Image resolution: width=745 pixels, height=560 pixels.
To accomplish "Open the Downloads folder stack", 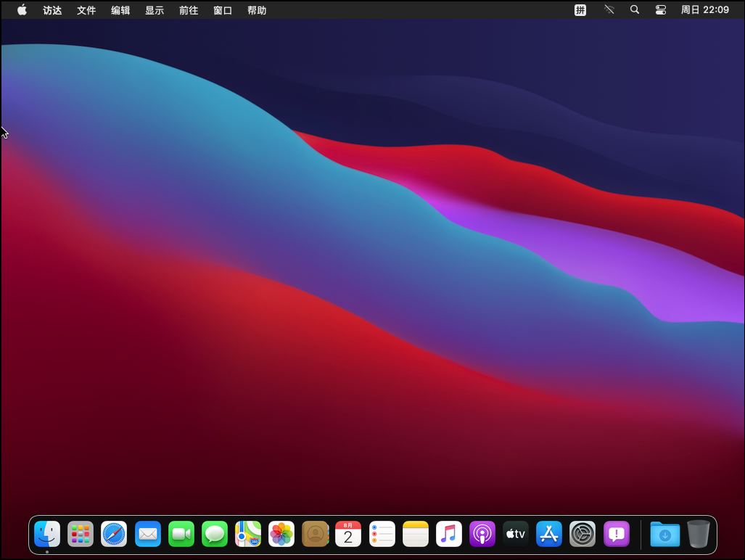I will pos(664,534).
